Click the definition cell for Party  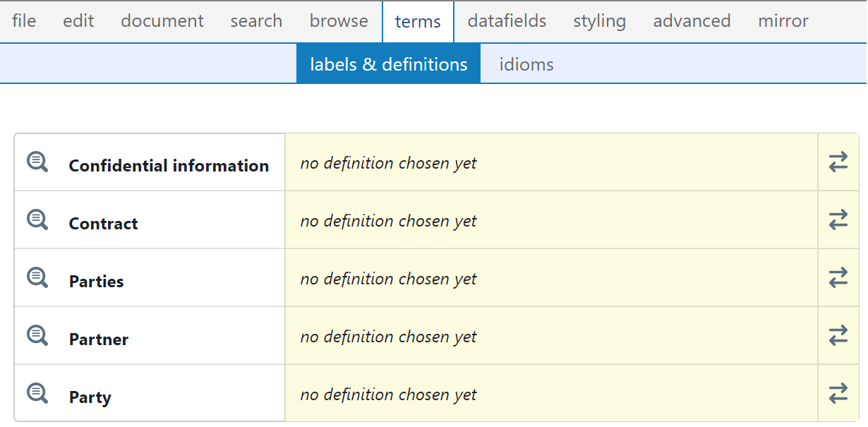(x=551, y=394)
